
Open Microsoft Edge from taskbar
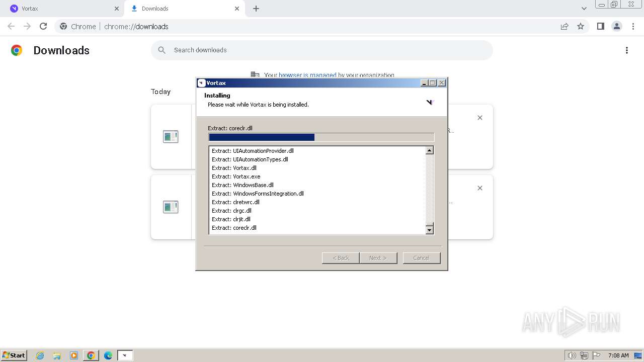coord(108,355)
